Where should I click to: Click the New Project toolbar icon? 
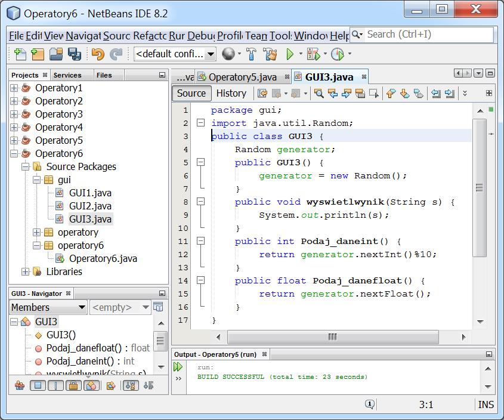[38, 54]
